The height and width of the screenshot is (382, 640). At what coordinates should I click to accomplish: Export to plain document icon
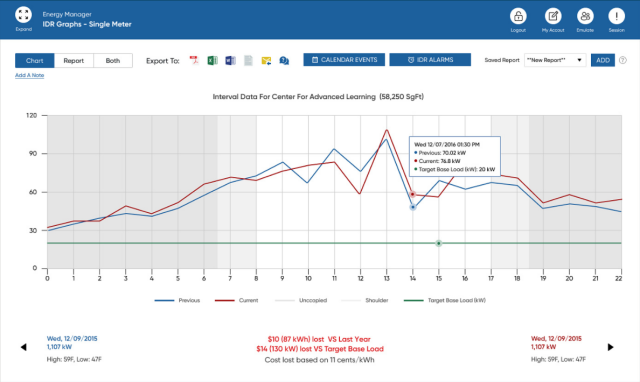(x=248, y=60)
